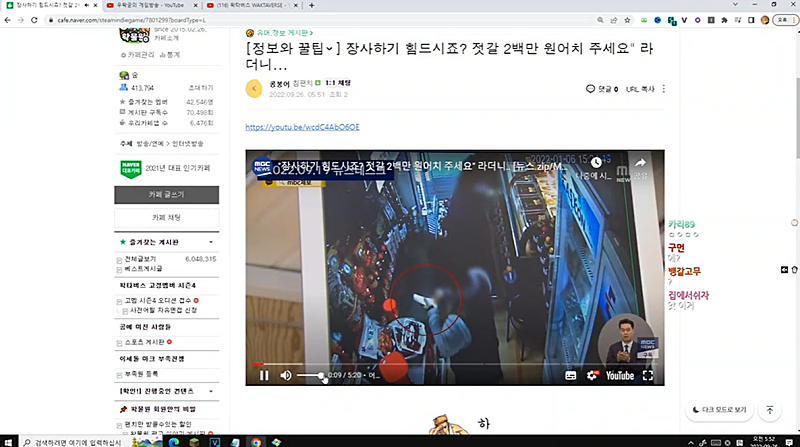800x447 pixels.
Task: Click chat username 카리89
Action: pyautogui.click(x=682, y=224)
